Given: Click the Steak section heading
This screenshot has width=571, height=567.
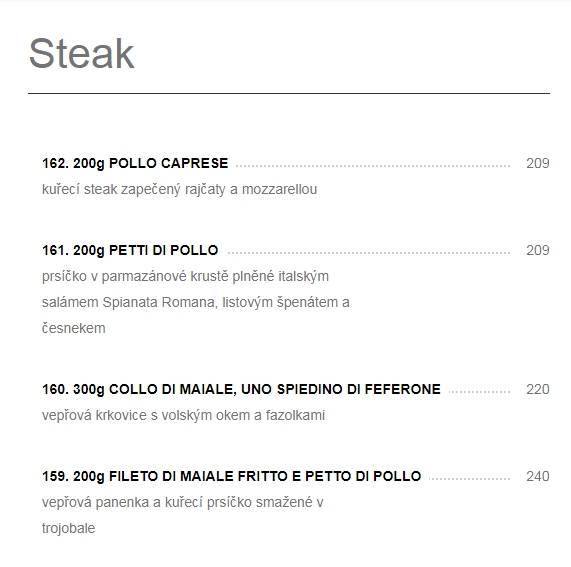Looking at the screenshot, I should pyautogui.click(x=82, y=54).
